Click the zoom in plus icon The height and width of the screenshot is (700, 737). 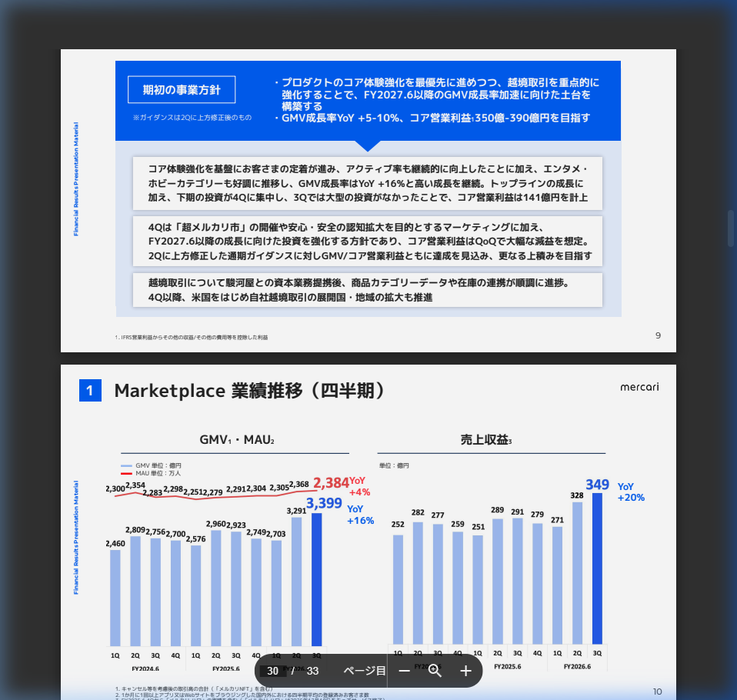pos(465,671)
